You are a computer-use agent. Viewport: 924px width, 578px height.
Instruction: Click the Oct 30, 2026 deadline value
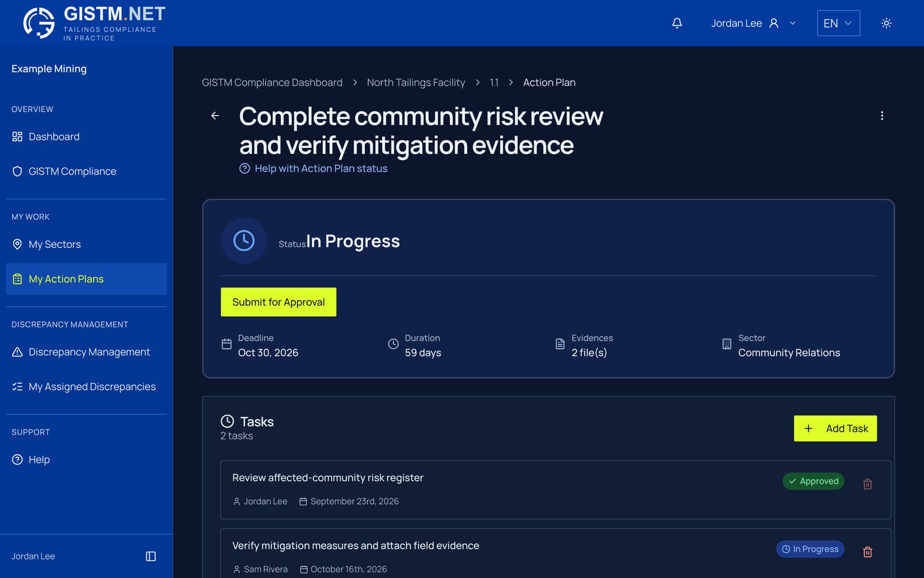tap(268, 353)
